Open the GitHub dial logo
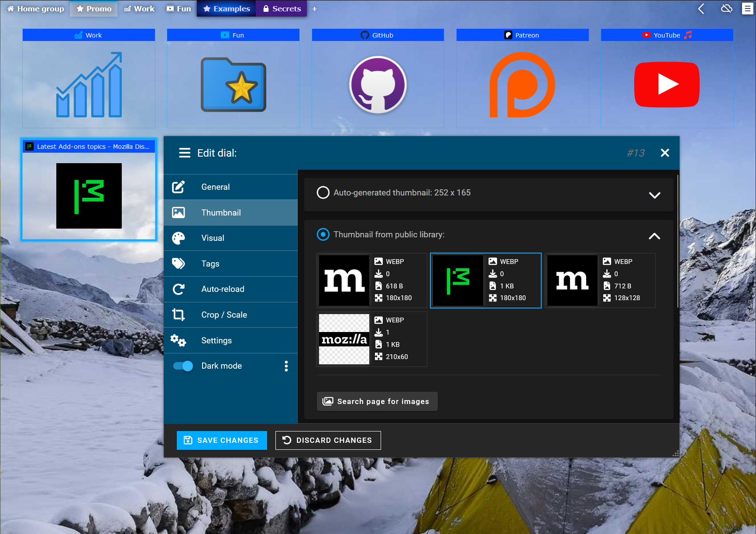The image size is (756, 534). (378, 84)
